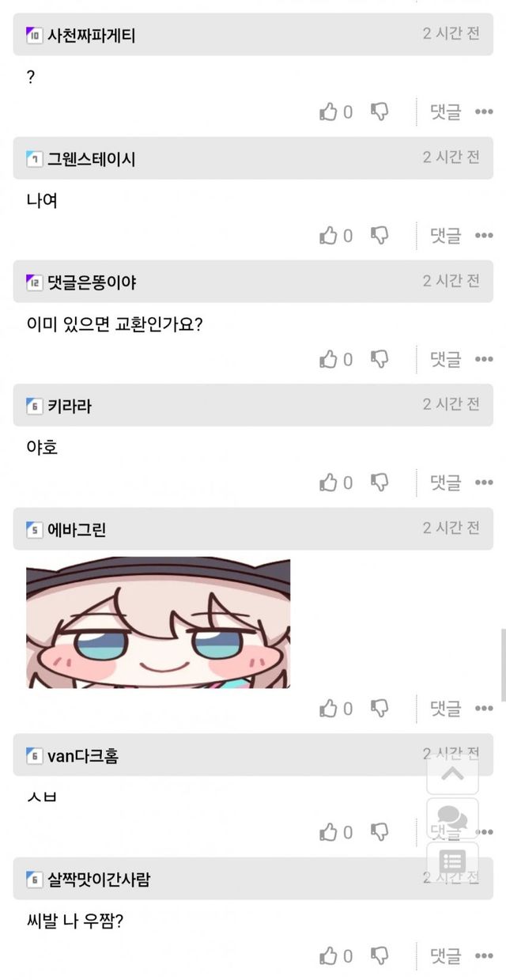
Task: Open 살짝맛이간사람's username link
Action: click(99, 879)
